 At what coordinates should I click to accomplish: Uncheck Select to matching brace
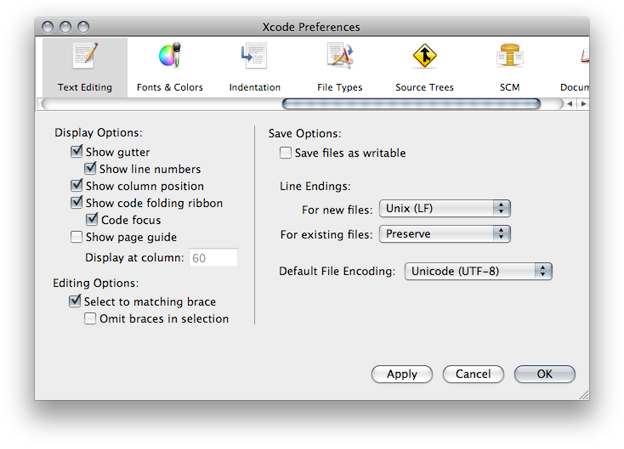tap(75, 301)
